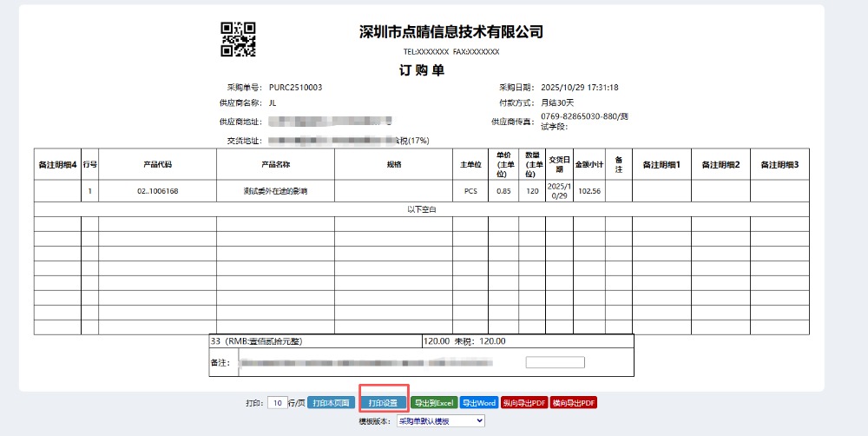The image size is (868, 436).
Task: Click 横向导出PDF landscape export button
Action: [574, 403]
